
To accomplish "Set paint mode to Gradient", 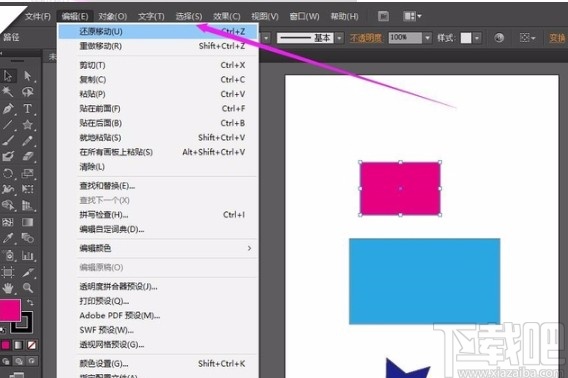I will pos(18,345).
